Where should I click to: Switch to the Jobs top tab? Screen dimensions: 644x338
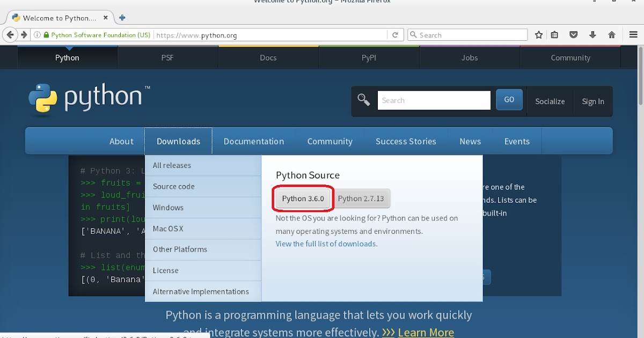[470, 57]
